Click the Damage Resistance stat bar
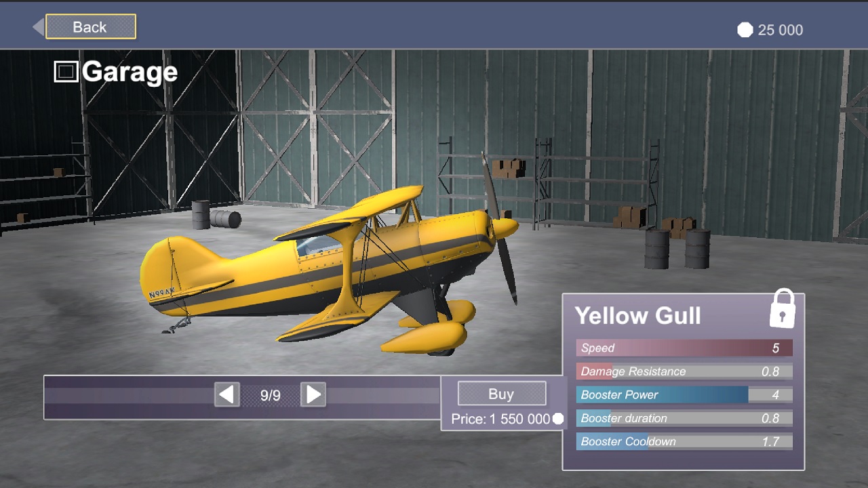Image resolution: width=868 pixels, height=488 pixels. [x=683, y=371]
